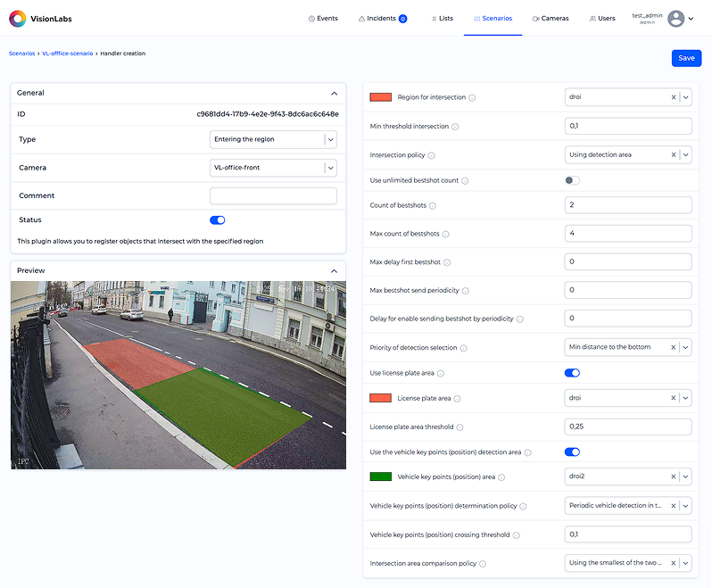Click the user avatar icon
This screenshot has height=588, width=712.
(675, 19)
